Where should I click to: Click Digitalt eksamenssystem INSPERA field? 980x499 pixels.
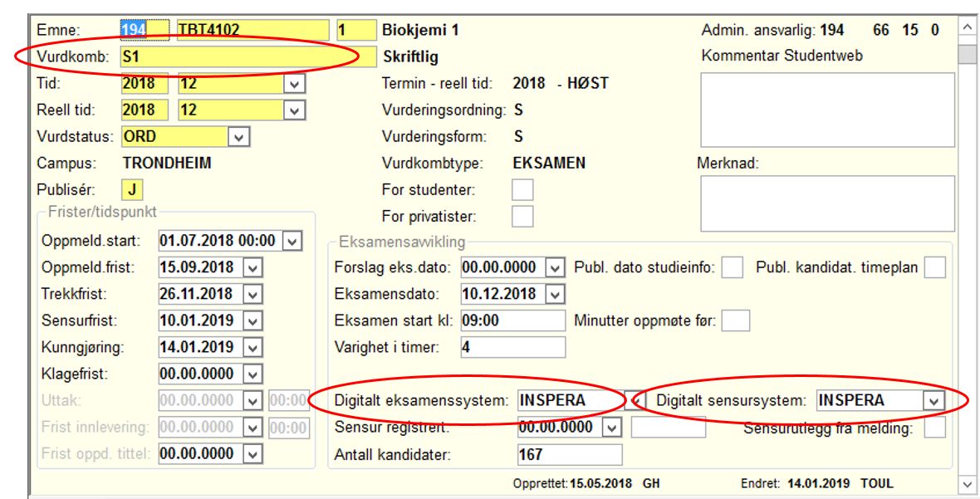point(571,400)
